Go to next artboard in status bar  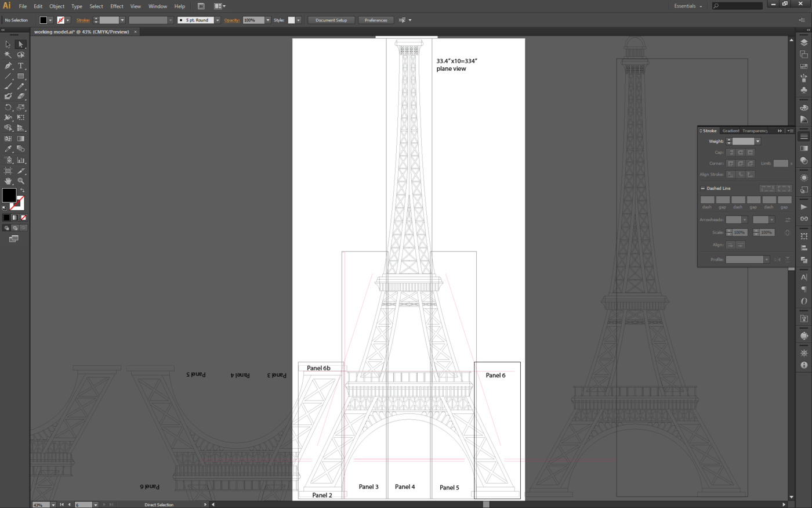[x=104, y=505]
